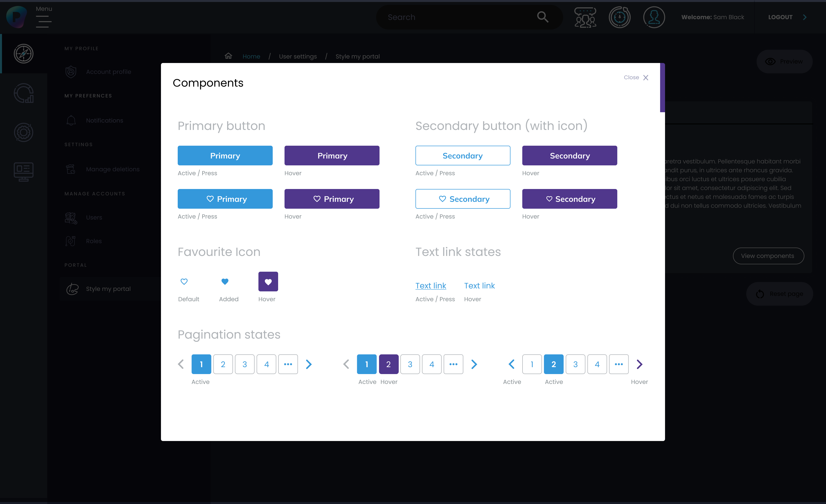826x504 pixels.
Task: Click the search magnifier icon
Action: (x=542, y=17)
